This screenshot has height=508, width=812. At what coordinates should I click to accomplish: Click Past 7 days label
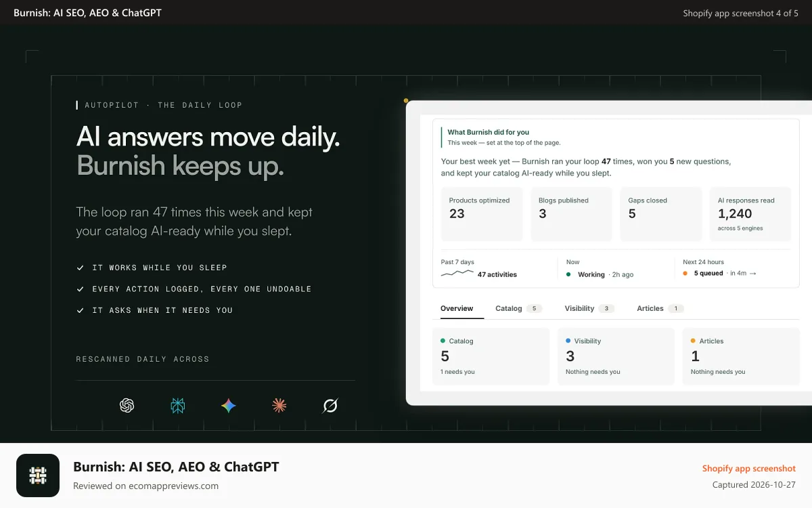tap(457, 262)
